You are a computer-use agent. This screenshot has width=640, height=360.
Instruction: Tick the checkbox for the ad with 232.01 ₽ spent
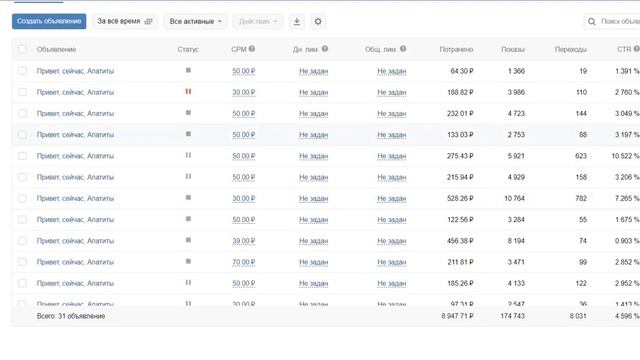tap(22, 113)
